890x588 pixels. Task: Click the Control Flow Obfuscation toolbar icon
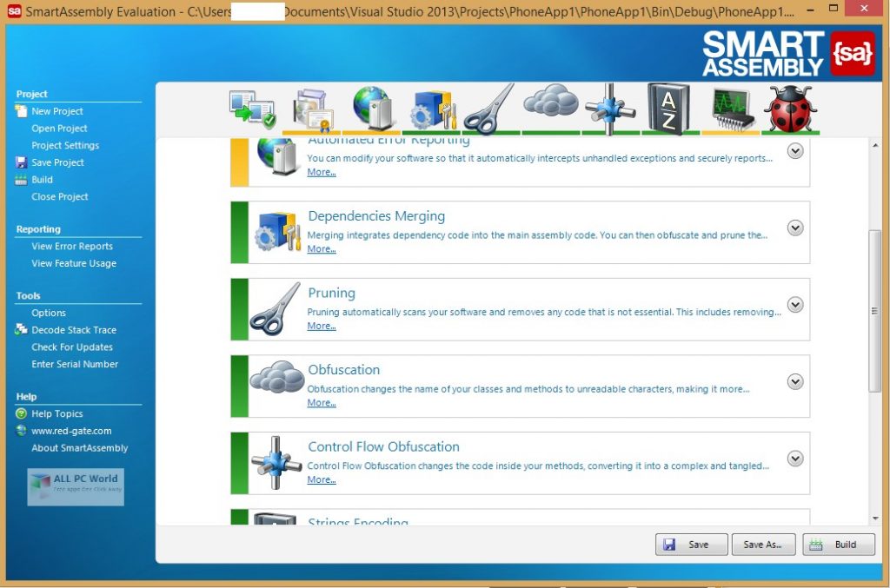point(609,108)
